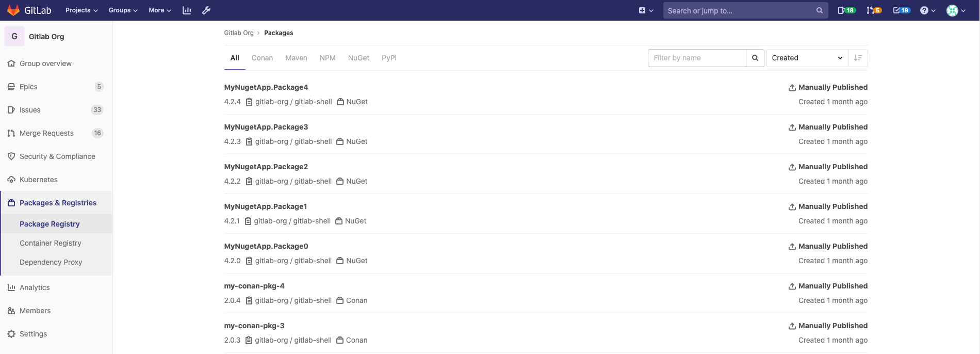The image size is (980, 354).
Task: Switch to the Conan tab
Action: [262, 58]
